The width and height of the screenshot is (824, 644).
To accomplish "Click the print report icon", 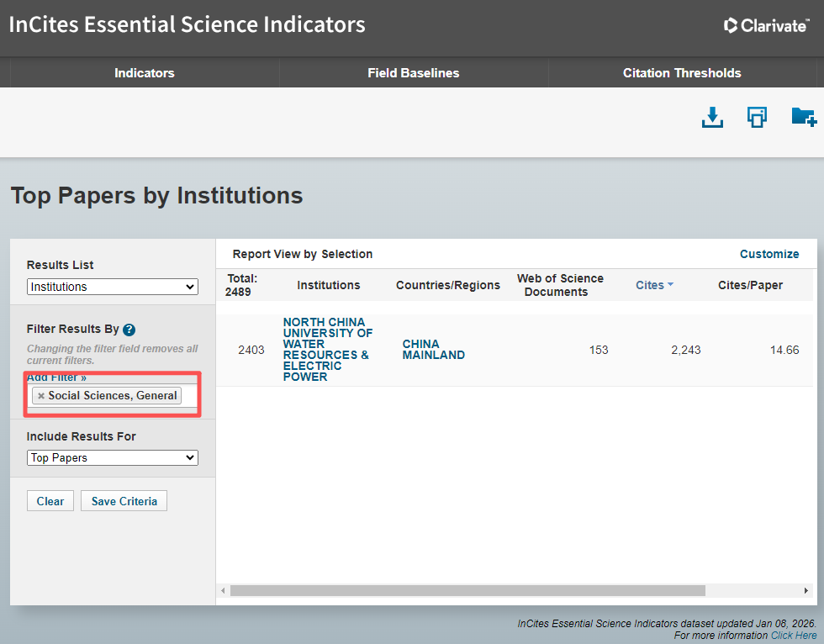I will click(757, 118).
